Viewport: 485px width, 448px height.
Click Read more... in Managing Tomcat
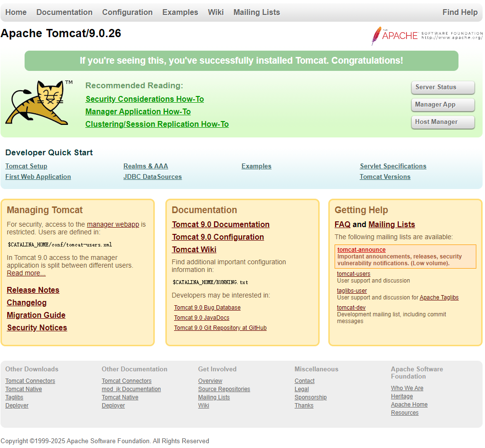pos(27,273)
